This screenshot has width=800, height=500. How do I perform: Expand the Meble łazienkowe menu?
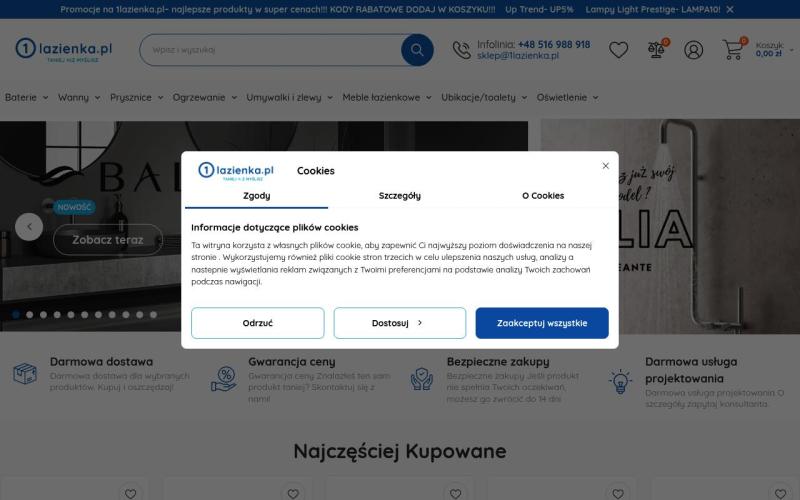(x=387, y=97)
